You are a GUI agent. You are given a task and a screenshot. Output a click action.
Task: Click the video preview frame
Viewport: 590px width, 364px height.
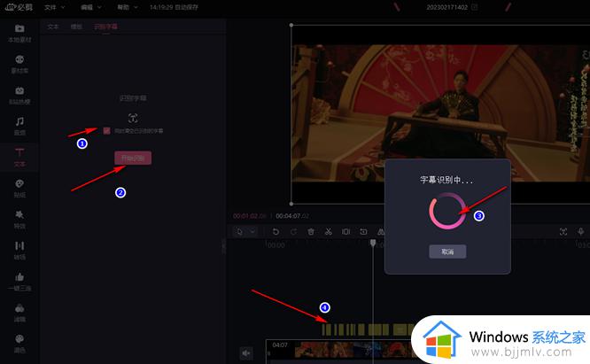[440, 113]
